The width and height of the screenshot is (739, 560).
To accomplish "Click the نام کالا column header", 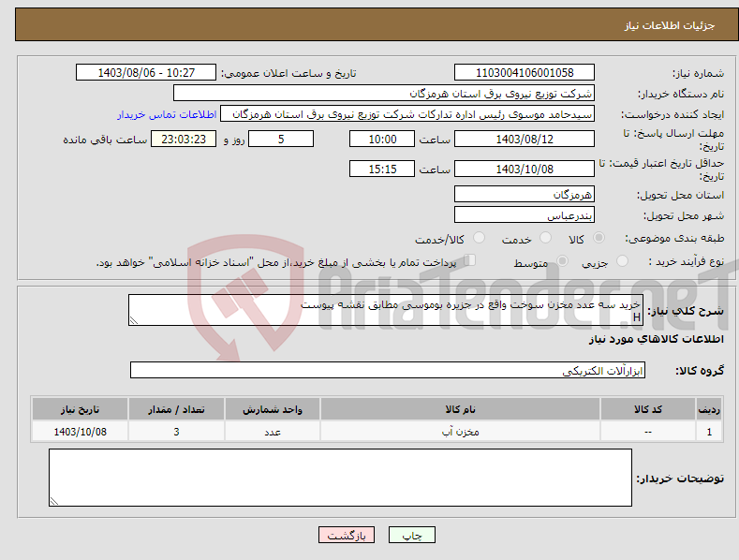I will click(460, 409).
